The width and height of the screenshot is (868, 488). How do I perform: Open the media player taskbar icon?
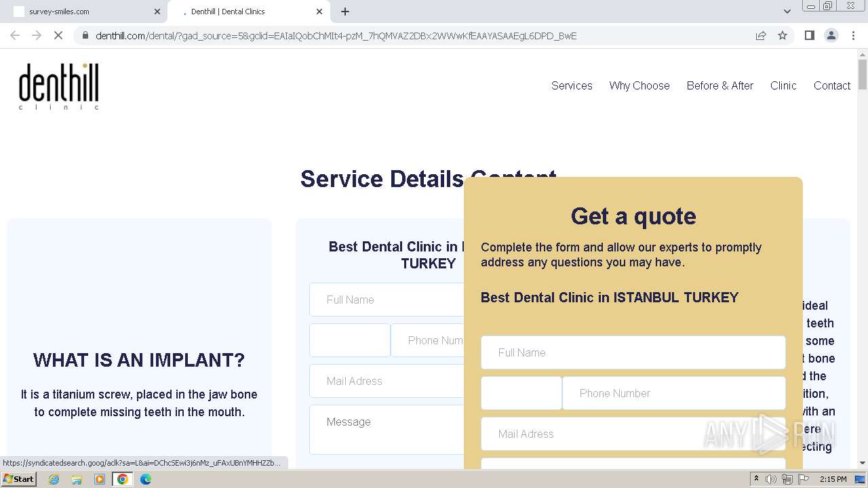point(100,479)
